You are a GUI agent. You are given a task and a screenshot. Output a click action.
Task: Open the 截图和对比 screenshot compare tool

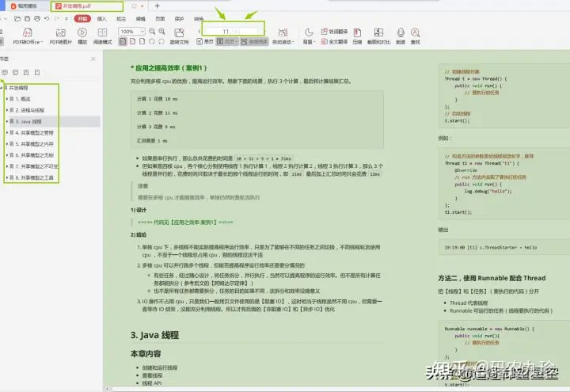pos(378,36)
